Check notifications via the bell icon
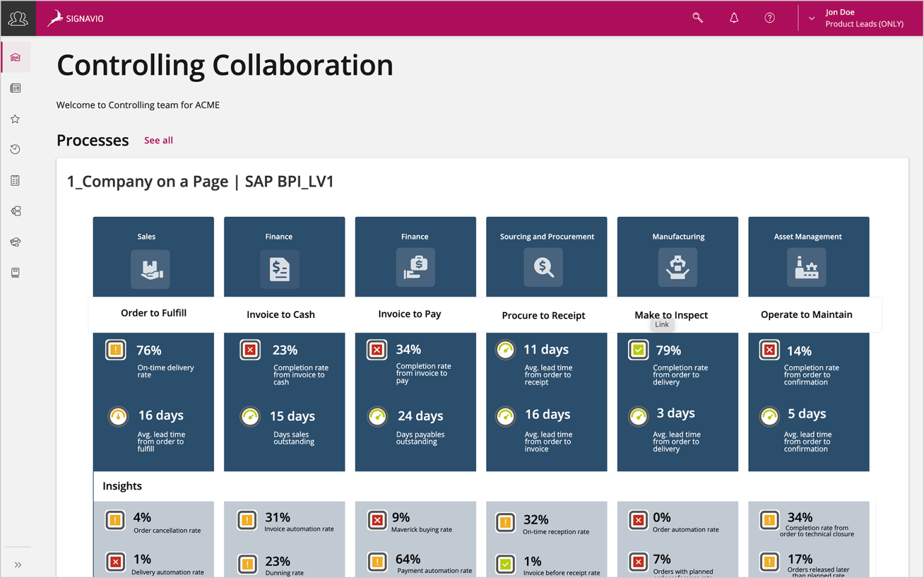 pos(734,17)
